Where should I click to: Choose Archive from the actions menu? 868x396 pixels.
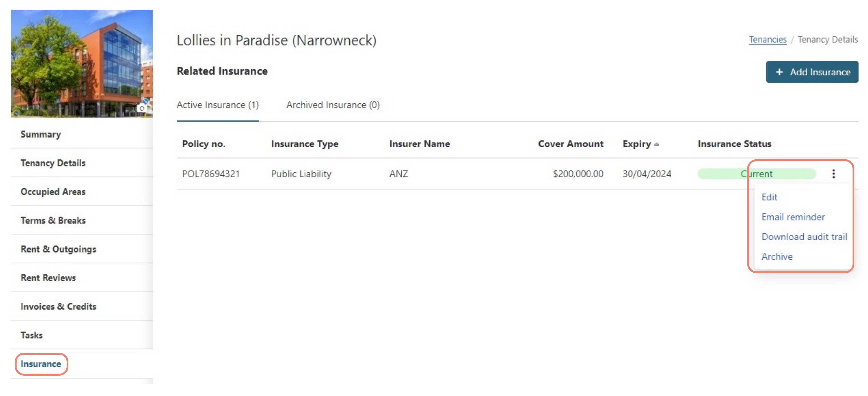[x=777, y=256]
